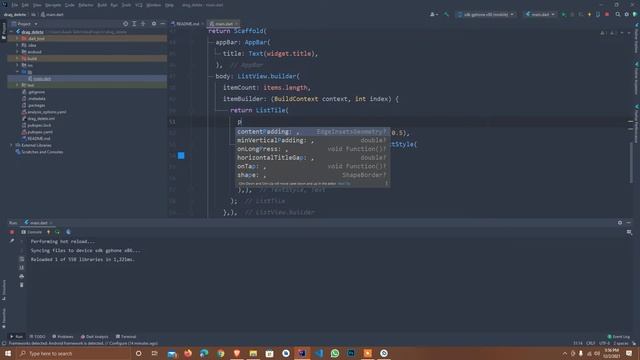
Task: Click the green Run triangle in top toolbar
Action: point(564,14)
